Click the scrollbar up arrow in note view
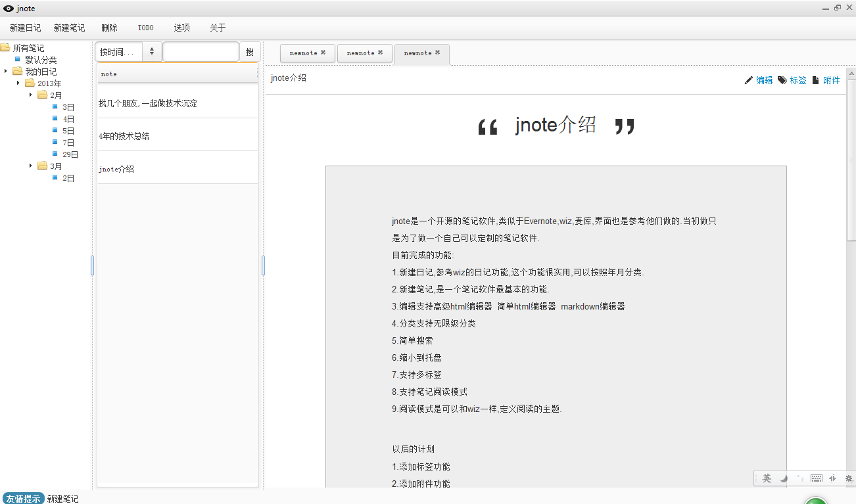 click(x=851, y=73)
